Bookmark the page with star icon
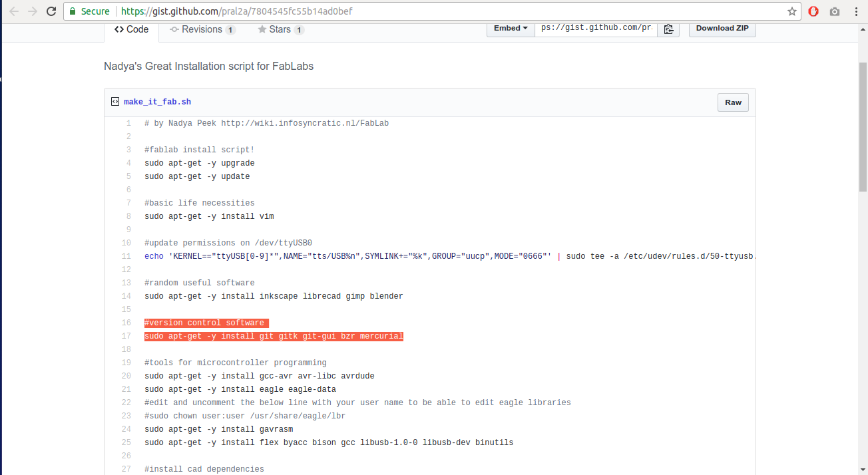 click(x=791, y=11)
